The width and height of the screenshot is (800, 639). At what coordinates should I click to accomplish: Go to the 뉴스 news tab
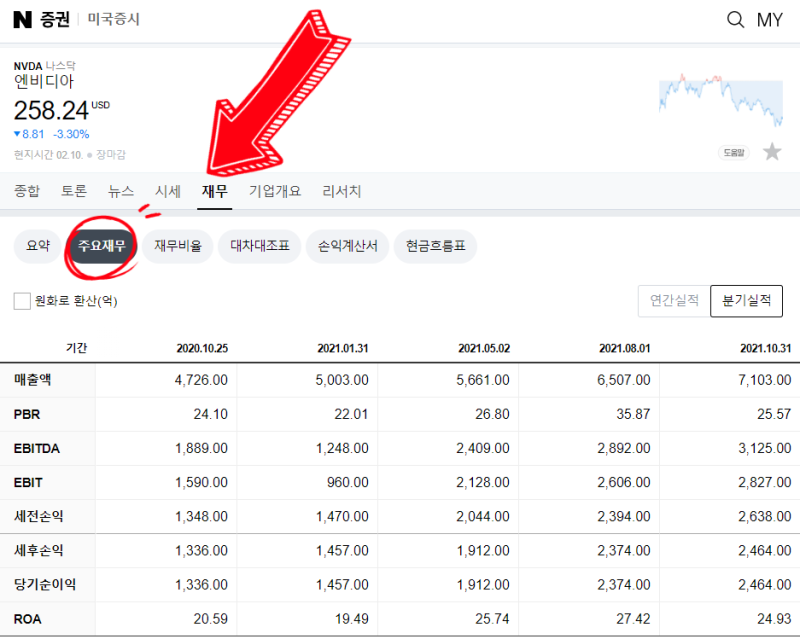click(120, 191)
